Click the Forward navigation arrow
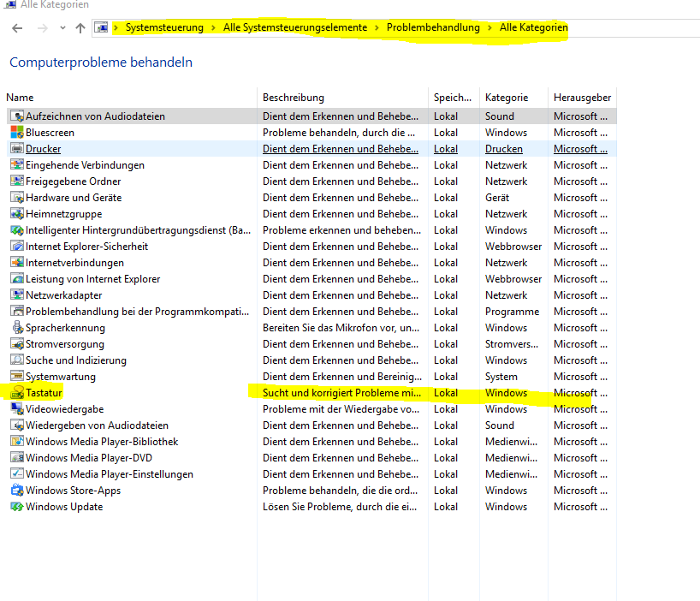This screenshot has width=700, height=601. click(43, 28)
